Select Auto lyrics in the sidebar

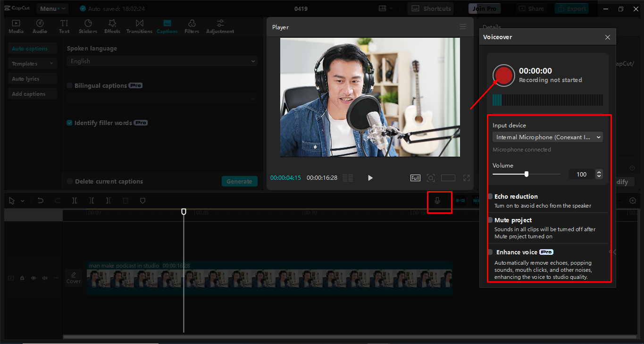[33, 79]
